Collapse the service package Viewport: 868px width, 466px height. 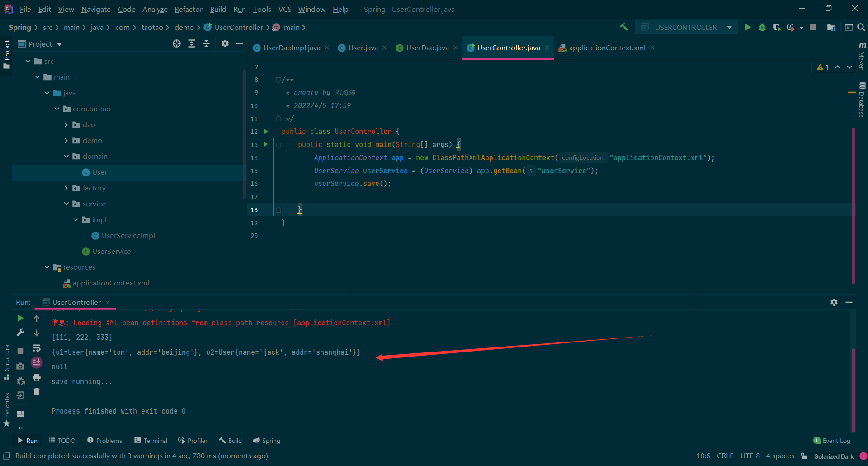[x=66, y=204]
